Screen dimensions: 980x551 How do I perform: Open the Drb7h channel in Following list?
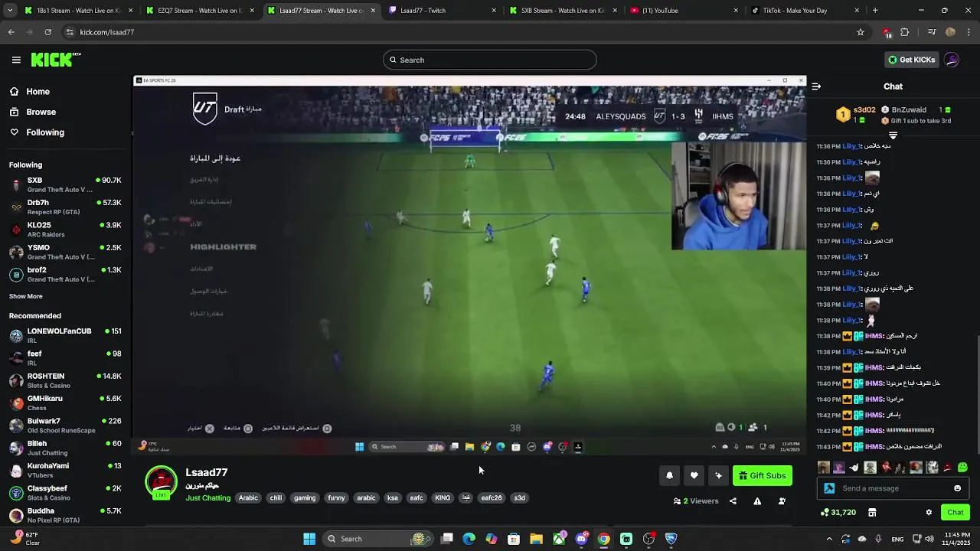pyautogui.click(x=65, y=207)
